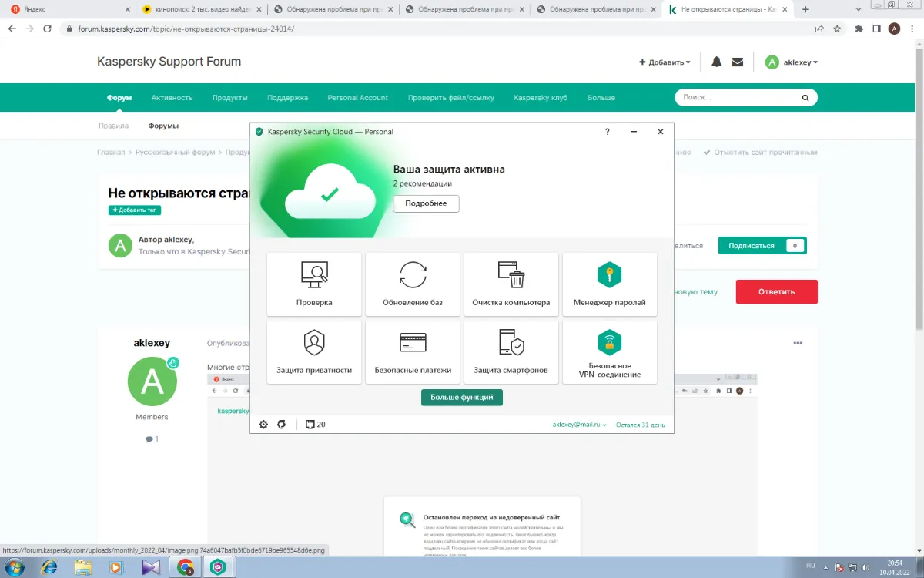924x578 pixels.
Task: Open the Проверка scan tile
Action: [x=314, y=284]
